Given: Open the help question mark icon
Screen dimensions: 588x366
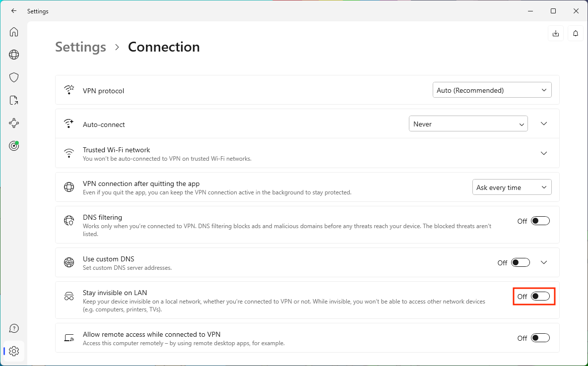Looking at the screenshot, I should [14, 328].
